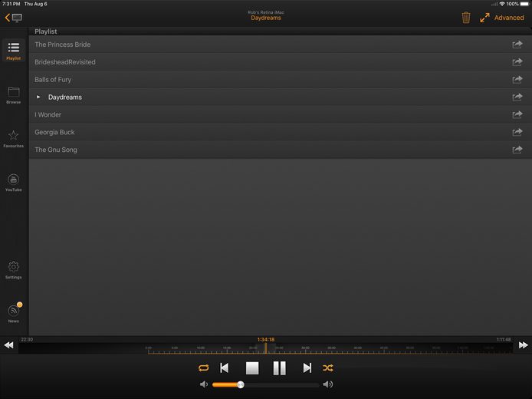
Task: Click the Wi-Fi icon in the status bar
Action: [x=502, y=4]
